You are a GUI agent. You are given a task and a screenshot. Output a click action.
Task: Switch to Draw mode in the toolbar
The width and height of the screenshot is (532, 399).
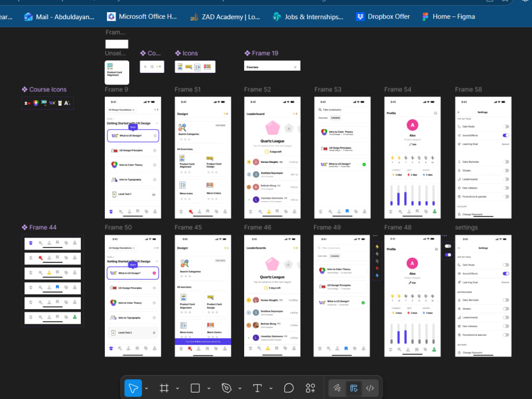(x=337, y=388)
